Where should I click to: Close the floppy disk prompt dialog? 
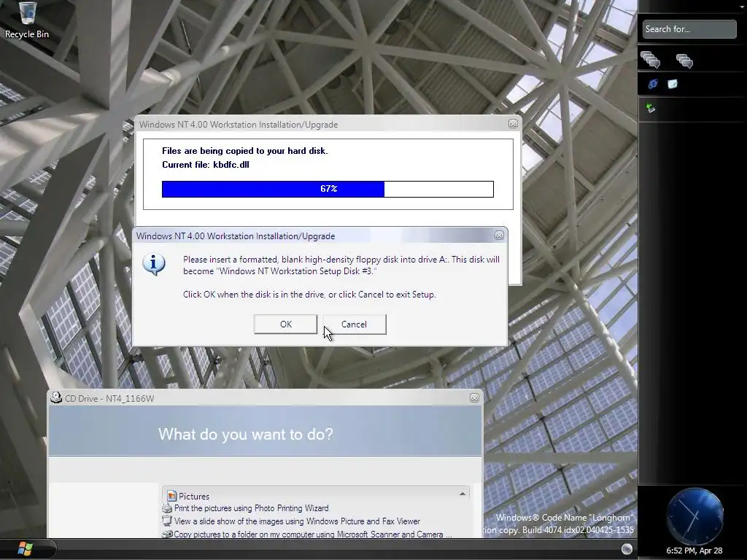click(499, 236)
